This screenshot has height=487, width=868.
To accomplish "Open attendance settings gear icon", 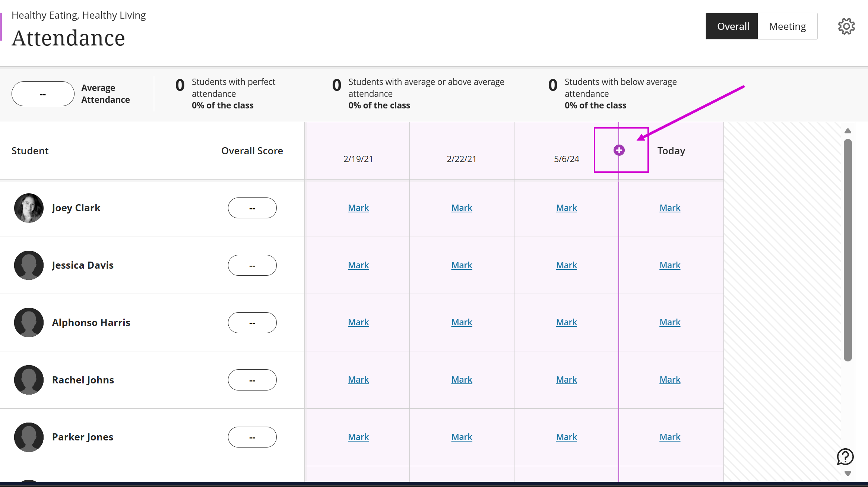I will [x=846, y=26].
